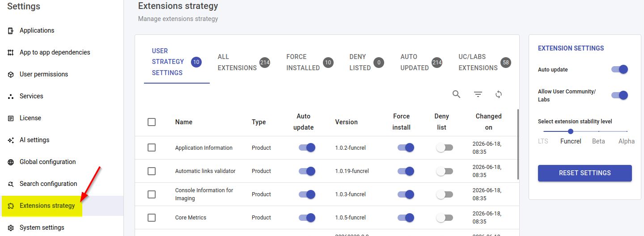Viewport: 644px width, 236px height.
Task: Click the User permissions cube icon
Action: [x=11, y=74]
